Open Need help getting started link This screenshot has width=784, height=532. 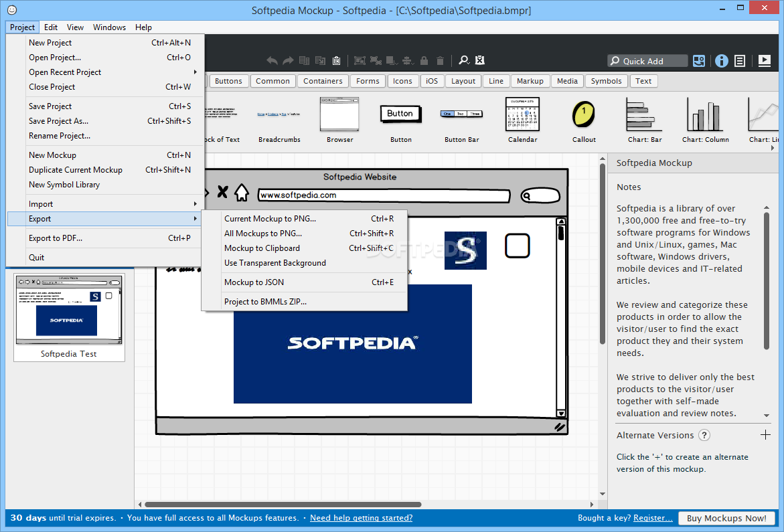coord(361,518)
